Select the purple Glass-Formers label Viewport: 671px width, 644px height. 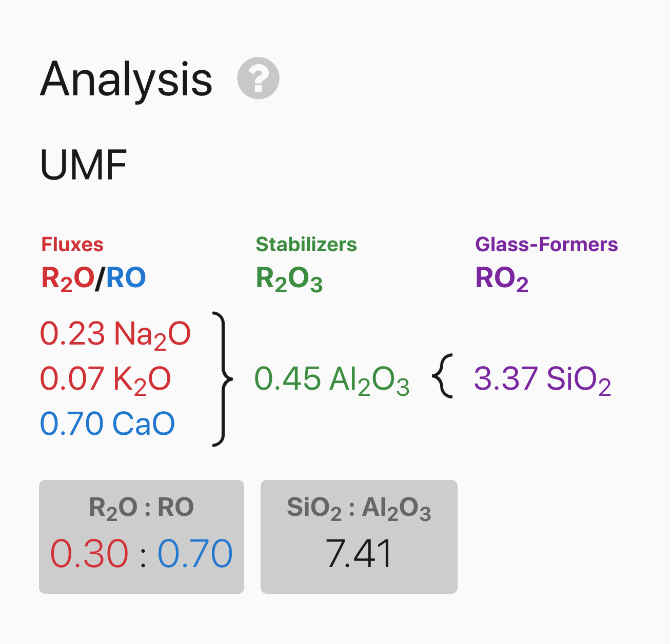pos(546,245)
